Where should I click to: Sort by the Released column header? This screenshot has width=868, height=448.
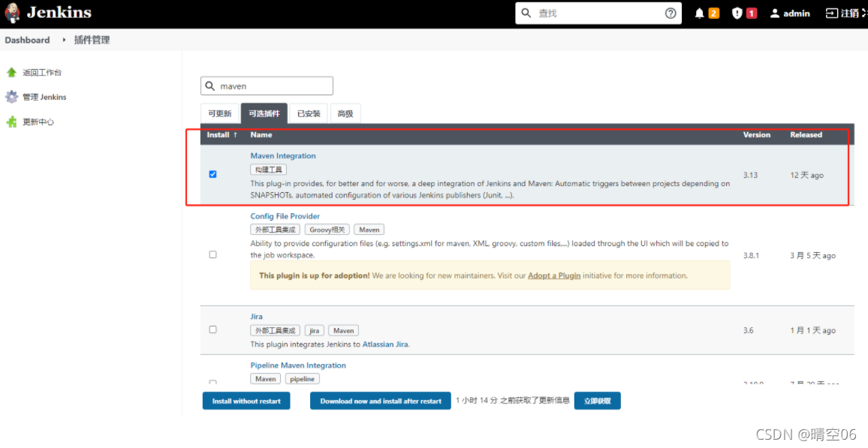pyautogui.click(x=806, y=134)
